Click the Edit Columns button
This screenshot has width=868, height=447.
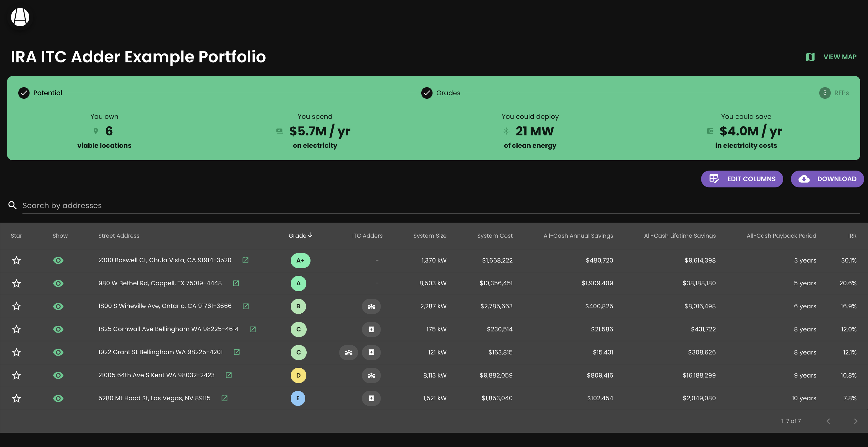(x=742, y=179)
